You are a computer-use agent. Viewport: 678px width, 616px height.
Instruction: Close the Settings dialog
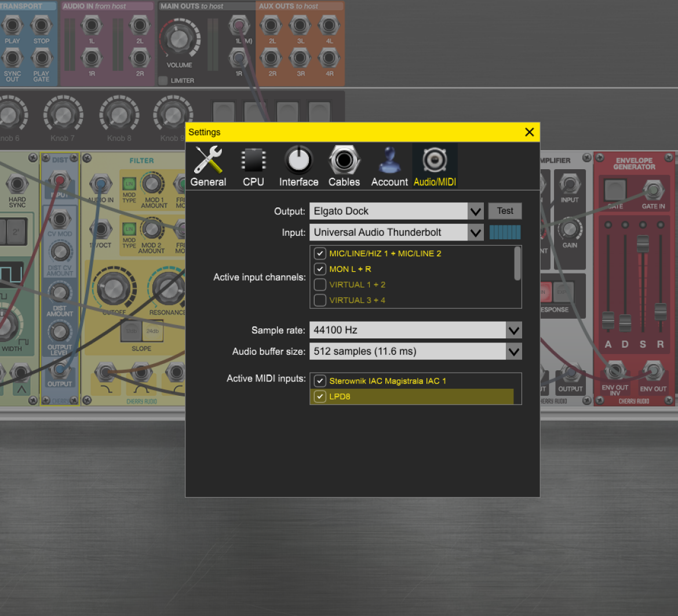click(x=530, y=132)
